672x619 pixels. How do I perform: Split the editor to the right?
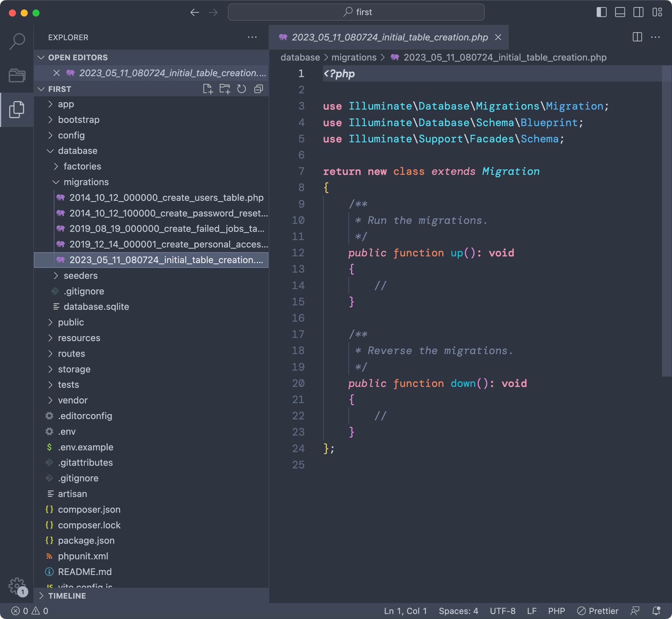[637, 37]
